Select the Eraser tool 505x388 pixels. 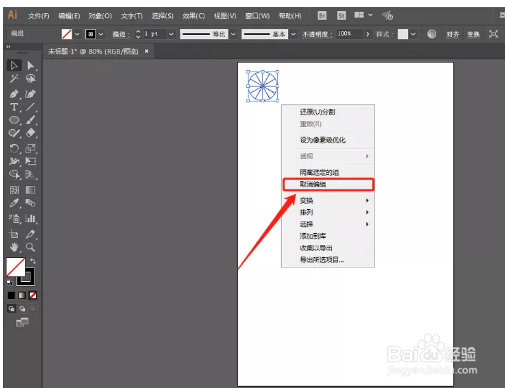pos(30,133)
